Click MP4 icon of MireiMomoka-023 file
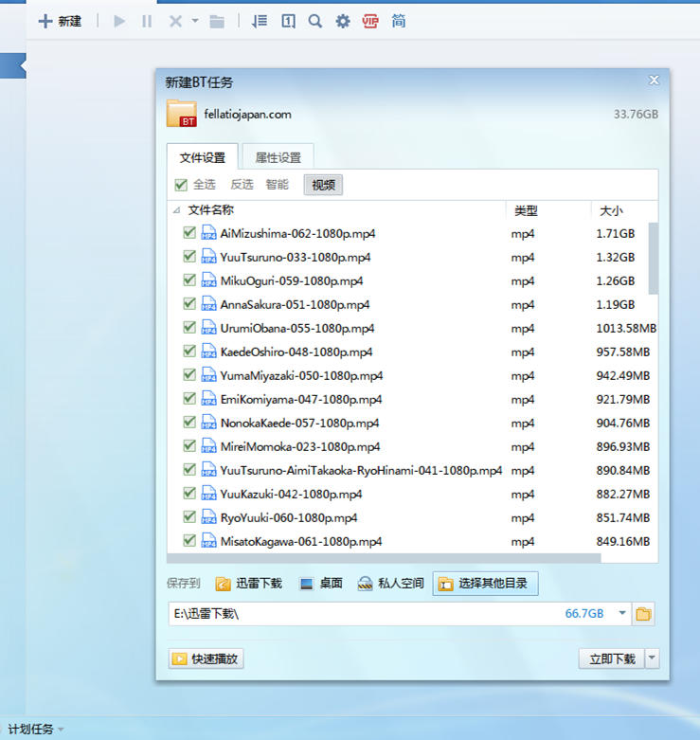This screenshot has width=700, height=740. point(208,445)
